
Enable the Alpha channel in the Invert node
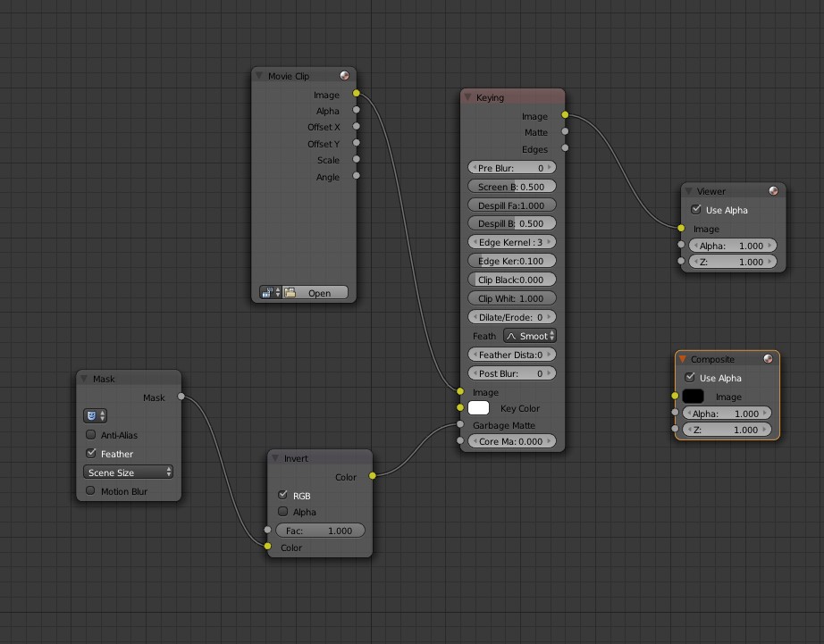pyautogui.click(x=282, y=511)
